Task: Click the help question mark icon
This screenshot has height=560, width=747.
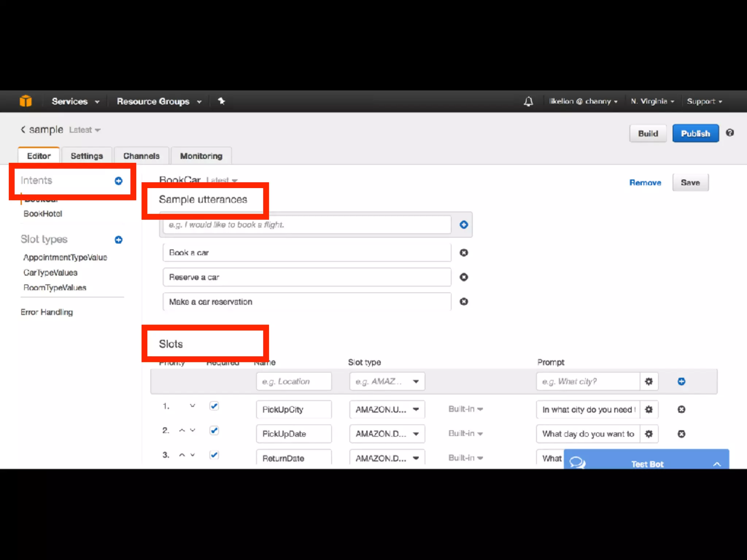Action: tap(729, 133)
